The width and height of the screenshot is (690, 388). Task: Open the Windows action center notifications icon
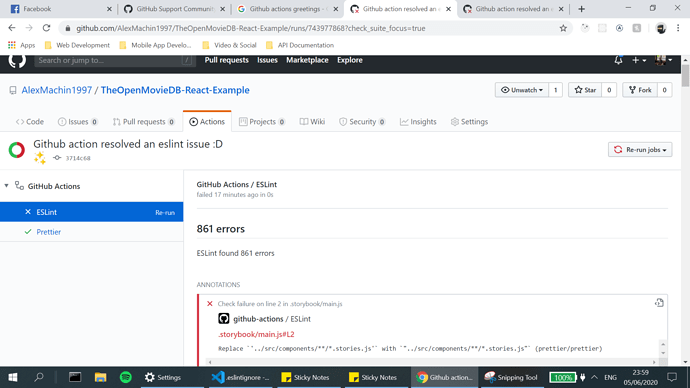[x=672, y=377]
